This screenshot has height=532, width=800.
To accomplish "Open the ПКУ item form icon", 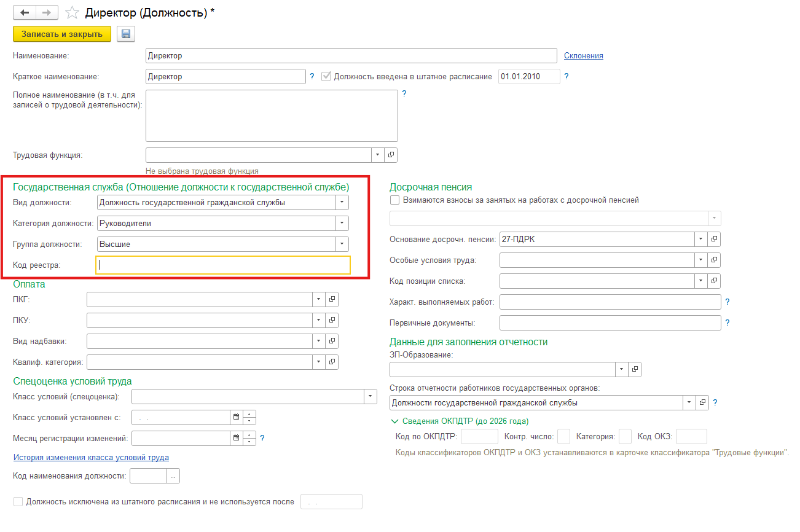I will click(x=332, y=320).
